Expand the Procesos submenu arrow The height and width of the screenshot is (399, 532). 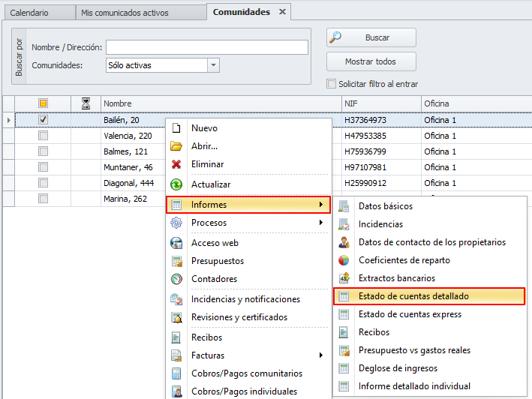click(x=320, y=223)
